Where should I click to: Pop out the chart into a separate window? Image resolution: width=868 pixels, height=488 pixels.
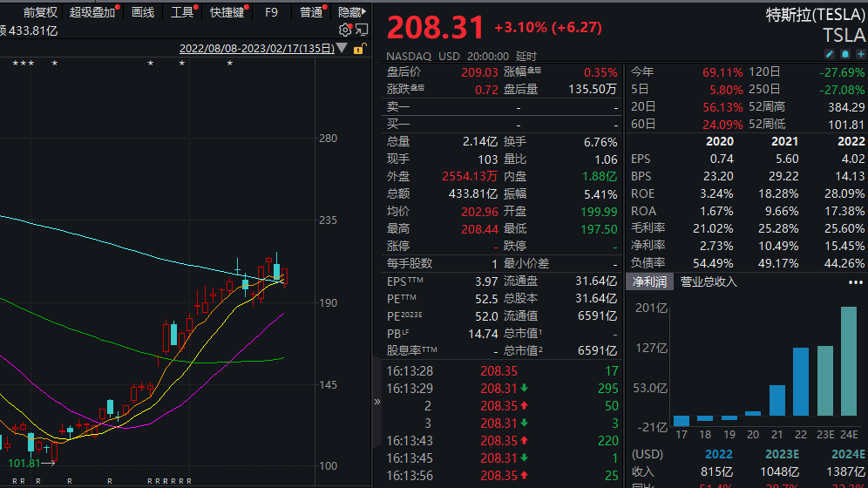click(362, 30)
